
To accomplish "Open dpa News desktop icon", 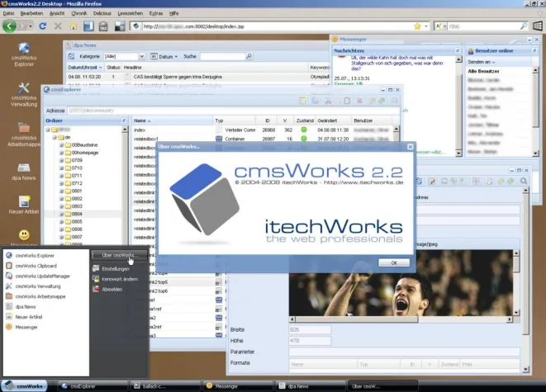I will (x=24, y=172).
